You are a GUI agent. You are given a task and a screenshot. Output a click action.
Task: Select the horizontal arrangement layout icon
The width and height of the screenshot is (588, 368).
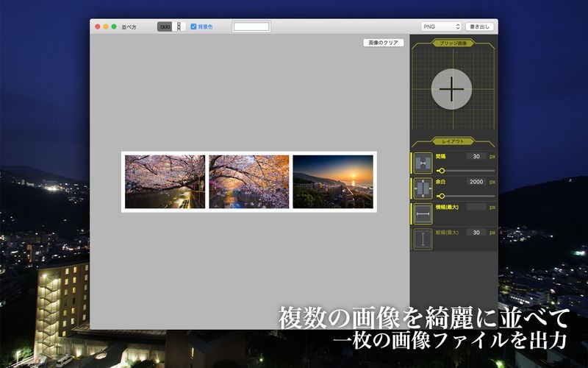coord(165,26)
